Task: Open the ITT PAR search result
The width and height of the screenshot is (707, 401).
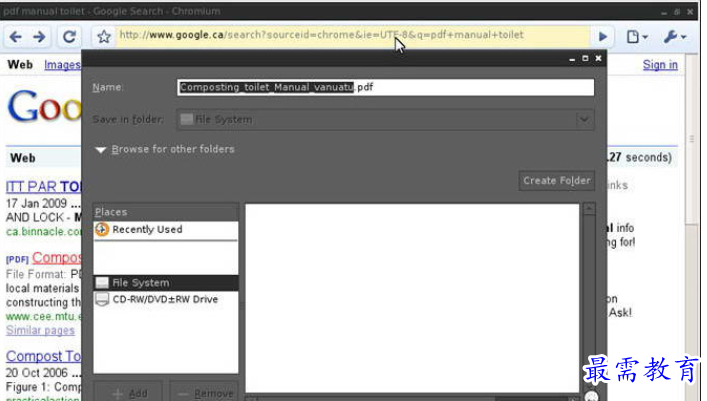Action: coord(43,187)
